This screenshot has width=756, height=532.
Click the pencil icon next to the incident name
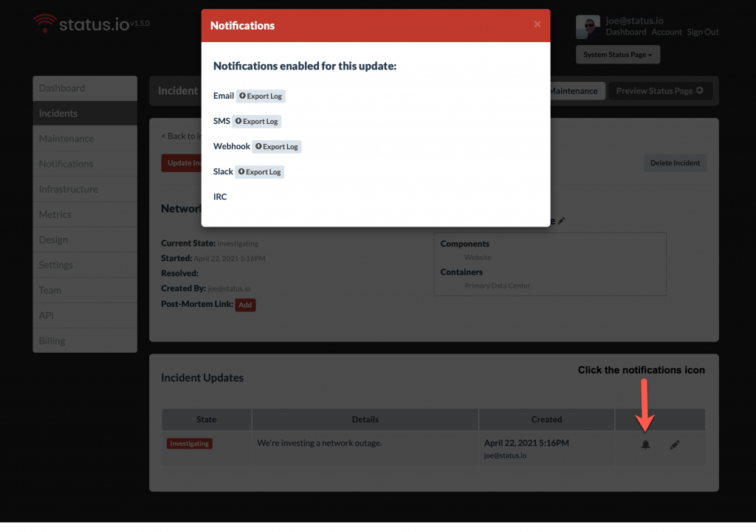click(x=562, y=221)
